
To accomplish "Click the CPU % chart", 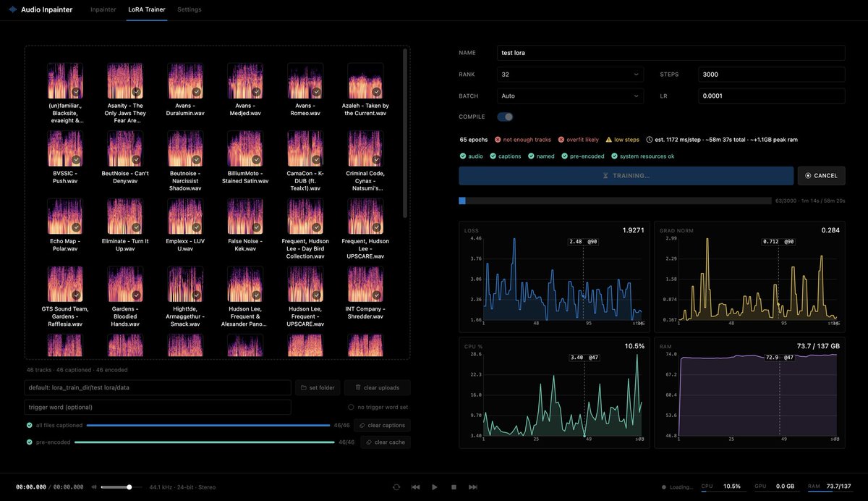I will 554,392.
